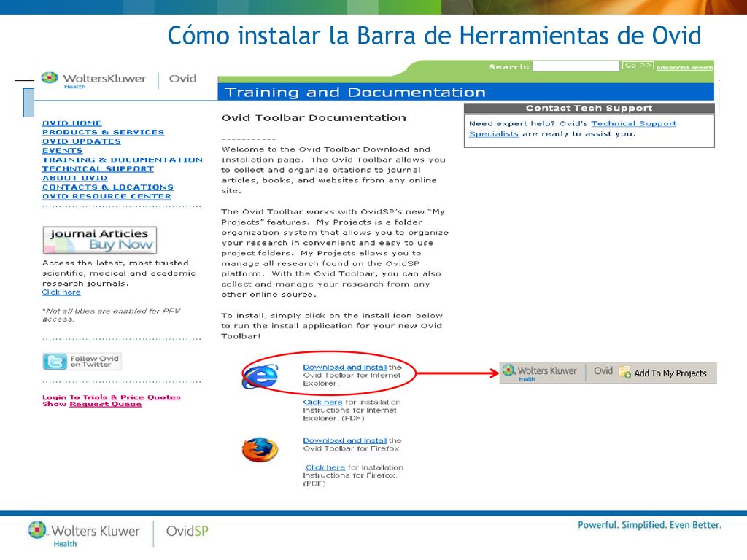Click the Contact Tech Support header
The image size is (747, 560).
pos(589,108)
